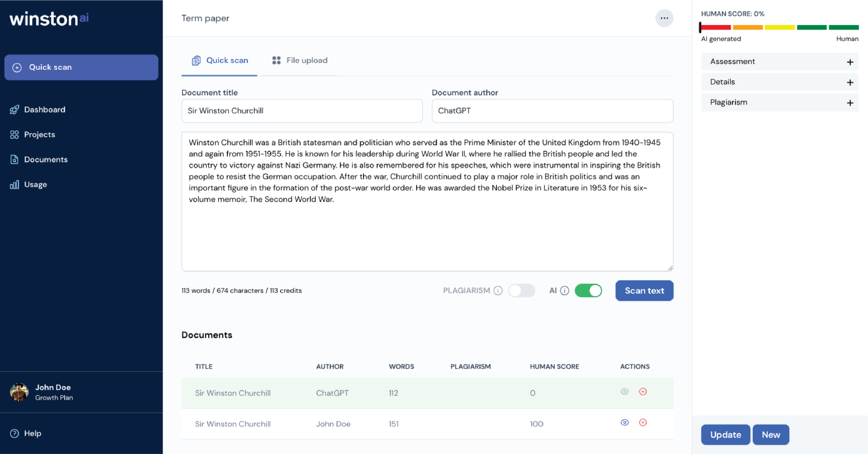
Task: Click the three-dot menu next to Term paper
Action: pyautogui.click(x=664, y=18)
